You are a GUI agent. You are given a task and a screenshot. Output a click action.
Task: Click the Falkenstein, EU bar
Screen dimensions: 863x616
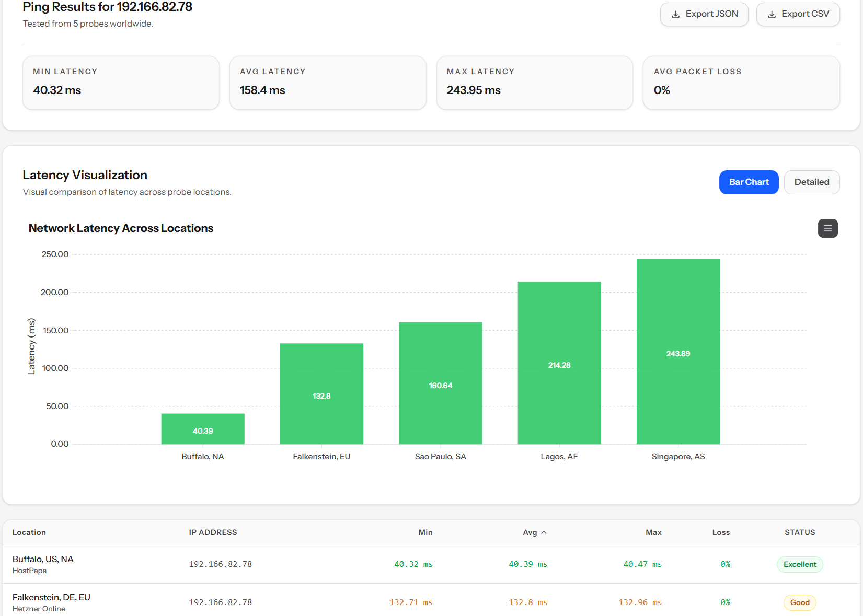[321, 394]
